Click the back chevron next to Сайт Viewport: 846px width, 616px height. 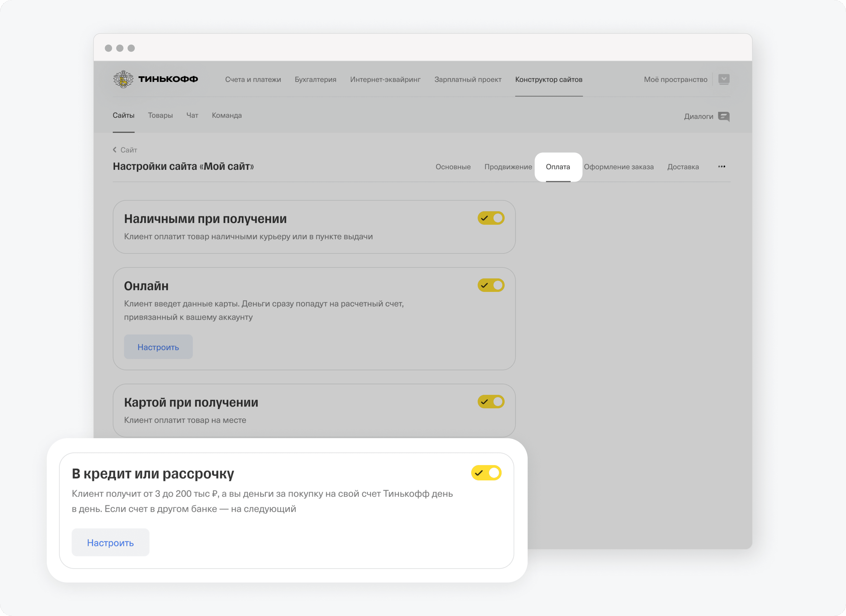[115, 150]
